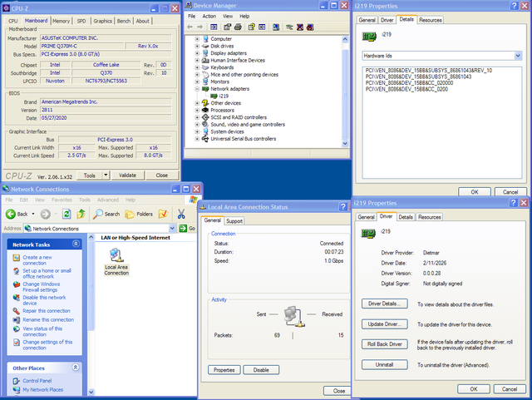Click the Validate button in CPU-Z
This screenshot has width=532, height=400.
(127, 175)
